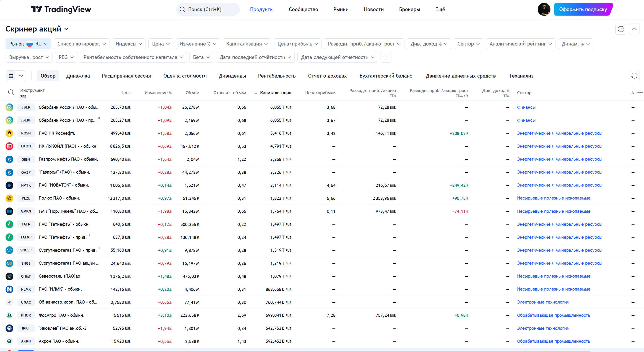Click the horizontal scrollbar at bottom

coord(295,351)
